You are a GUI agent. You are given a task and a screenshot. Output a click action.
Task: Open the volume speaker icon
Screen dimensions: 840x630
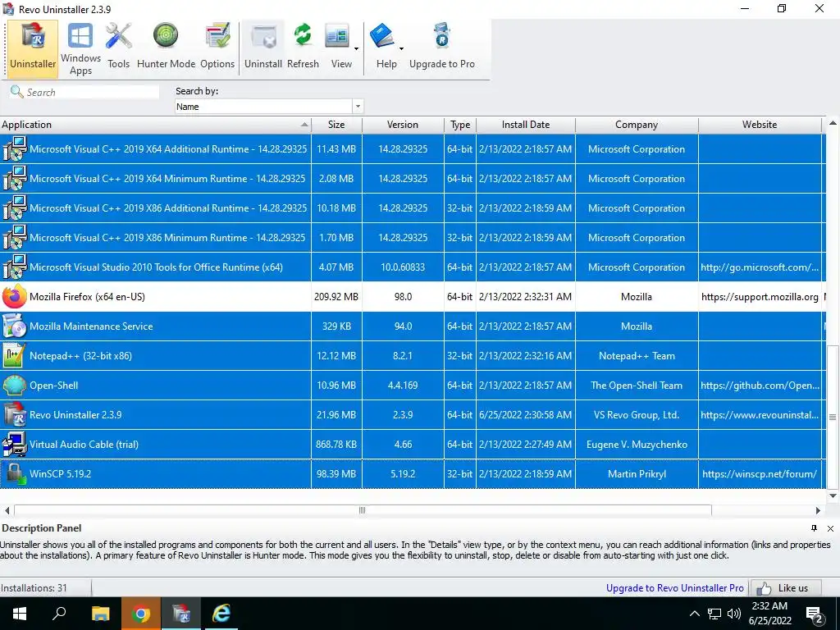[x=734, y=614]
